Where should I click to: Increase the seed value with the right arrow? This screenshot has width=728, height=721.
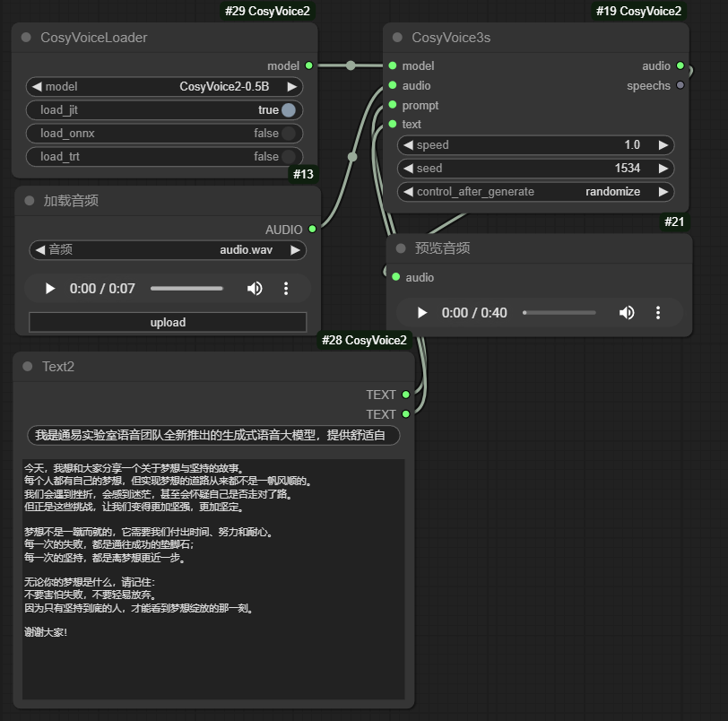[x=663, y=168]
